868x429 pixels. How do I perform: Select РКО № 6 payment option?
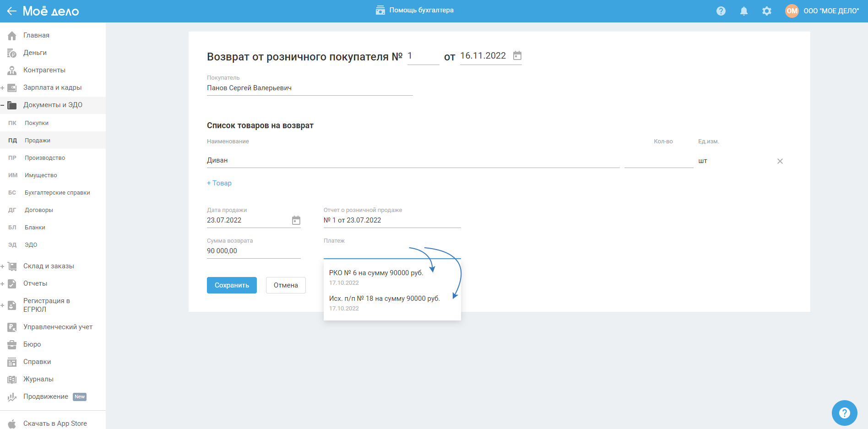coord(376,273)
